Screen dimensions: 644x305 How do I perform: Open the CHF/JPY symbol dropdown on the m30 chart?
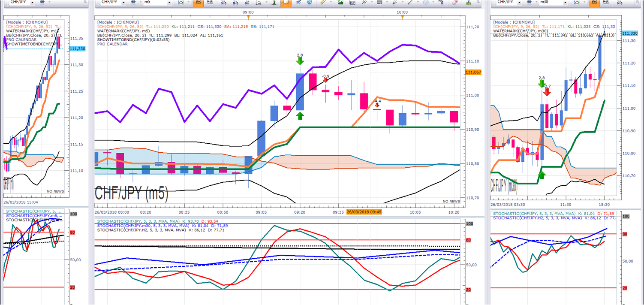pyautogui.click(x=519, y=3)
